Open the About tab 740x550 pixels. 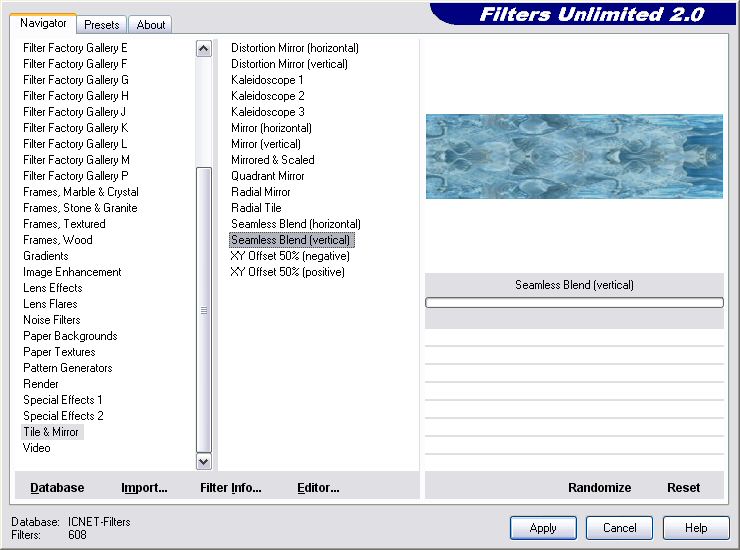(x=151, y=25)
